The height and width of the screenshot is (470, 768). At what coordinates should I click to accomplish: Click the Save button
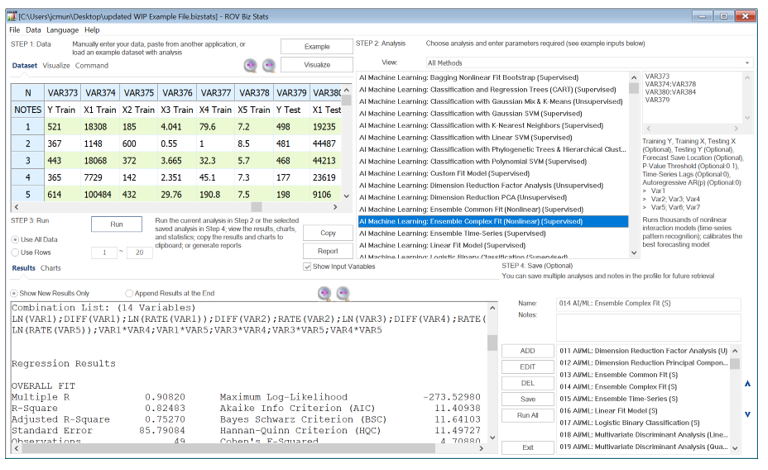pos(528,400)
